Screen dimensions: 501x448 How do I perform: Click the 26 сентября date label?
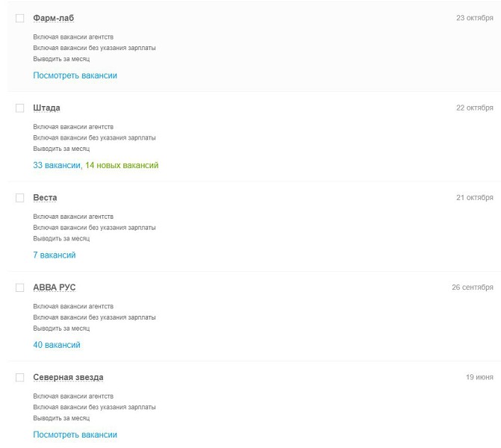coord(472,287)
